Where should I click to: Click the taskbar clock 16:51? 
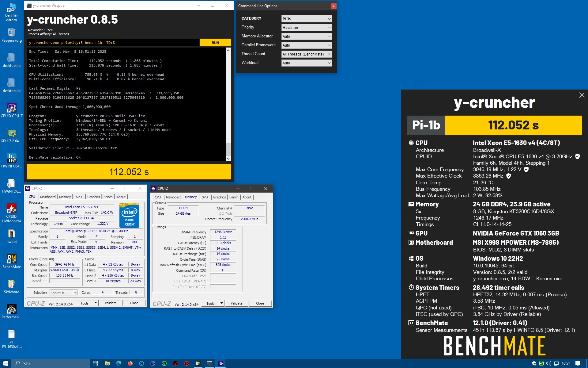click(x=566, y=363)
